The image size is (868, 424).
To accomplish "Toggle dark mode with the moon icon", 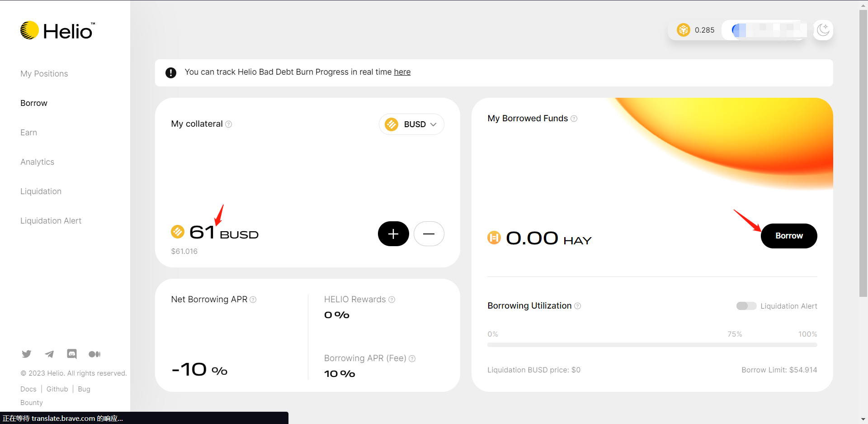I will (823, 30).
